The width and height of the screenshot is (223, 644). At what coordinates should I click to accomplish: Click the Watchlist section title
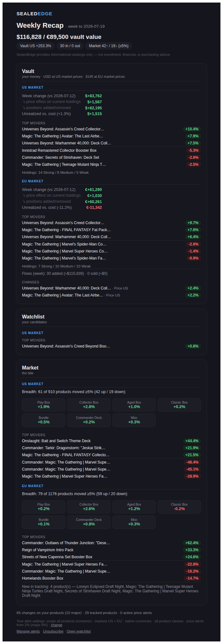coord(33,317)
